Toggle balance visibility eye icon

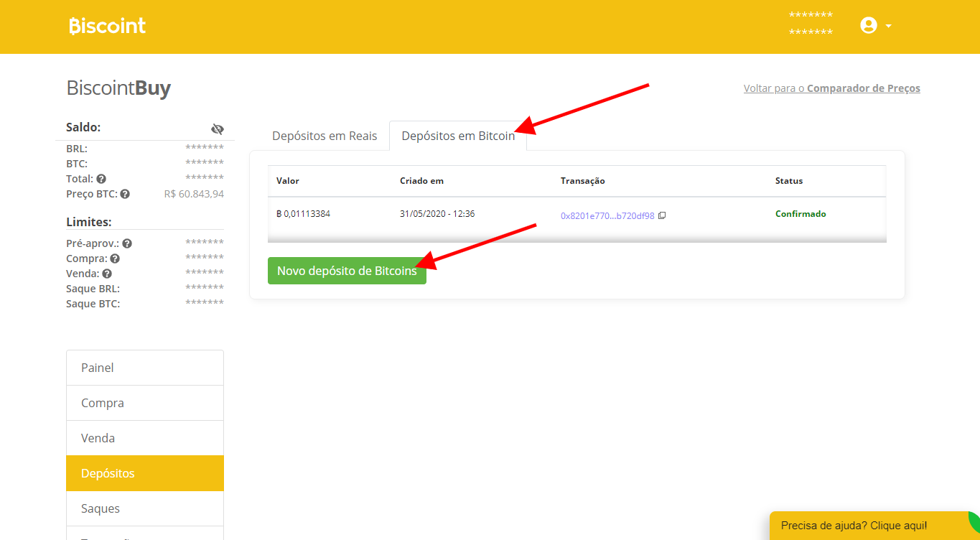(x=218, y=129)
